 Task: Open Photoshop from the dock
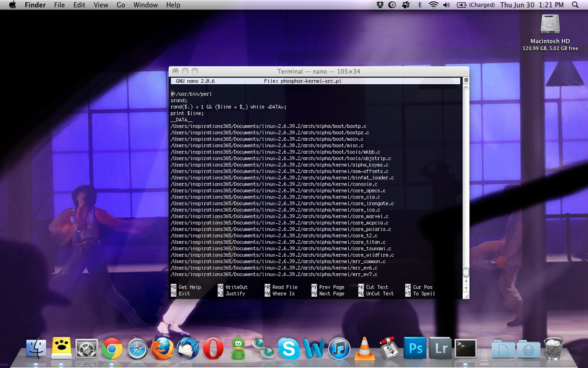415,348
